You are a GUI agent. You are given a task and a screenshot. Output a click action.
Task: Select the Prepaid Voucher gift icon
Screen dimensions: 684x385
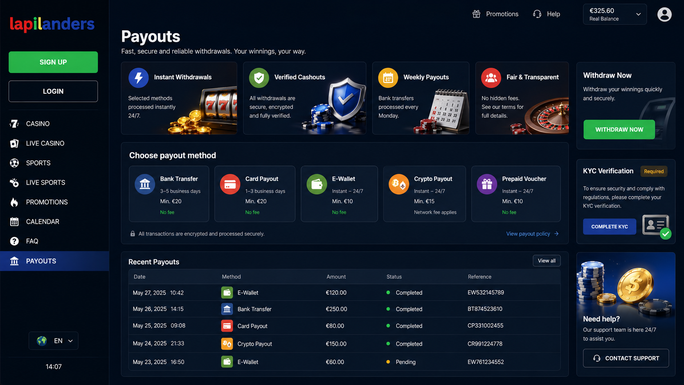coord(487,184)
